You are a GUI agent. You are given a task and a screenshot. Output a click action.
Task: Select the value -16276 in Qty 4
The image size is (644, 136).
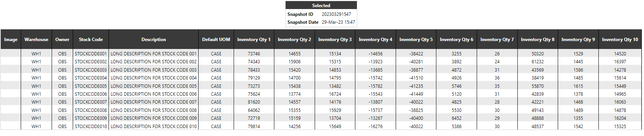point(375,126)
